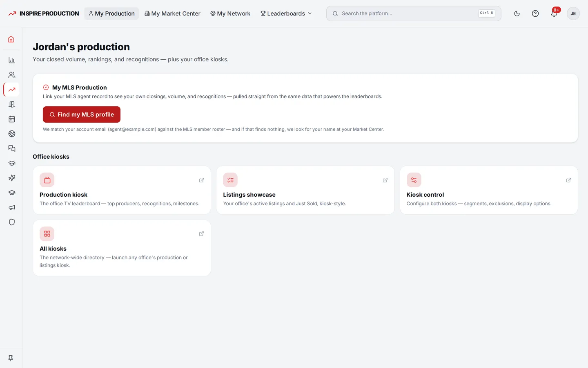This screenshot has height=368, width=588.
Task: Click the megaphone sidebar icon
Action: click(11, 207)
